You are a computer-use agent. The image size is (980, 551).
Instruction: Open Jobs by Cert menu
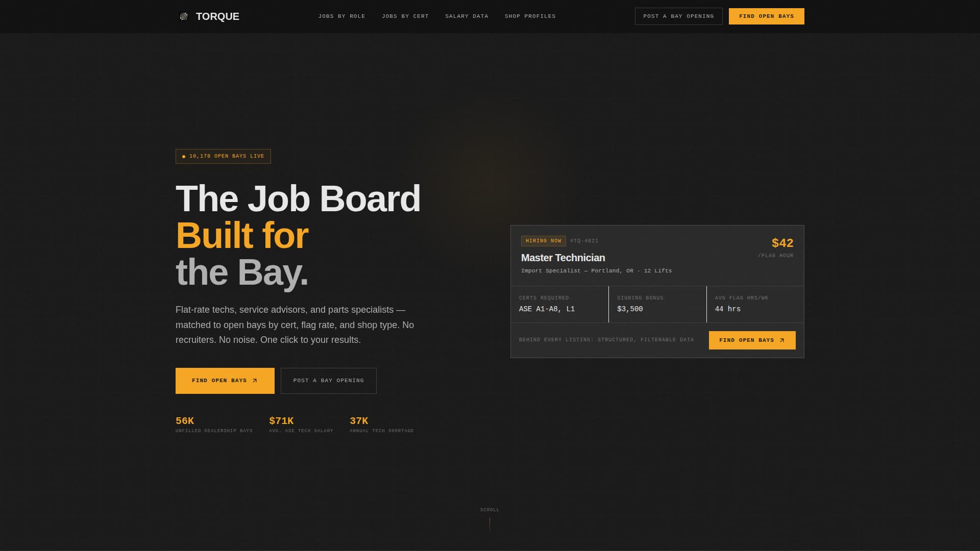pyautogui.click(x=405, y=16)
